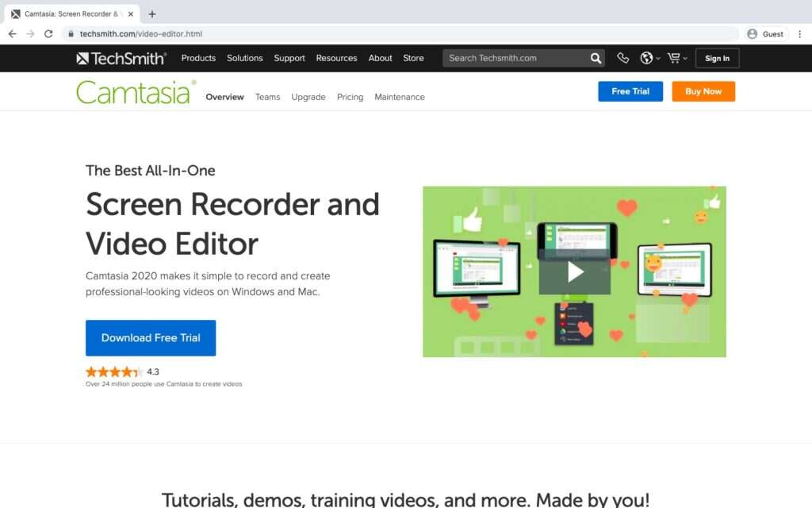
Task: Click the Guest profile icon
Action: [753, 33]
